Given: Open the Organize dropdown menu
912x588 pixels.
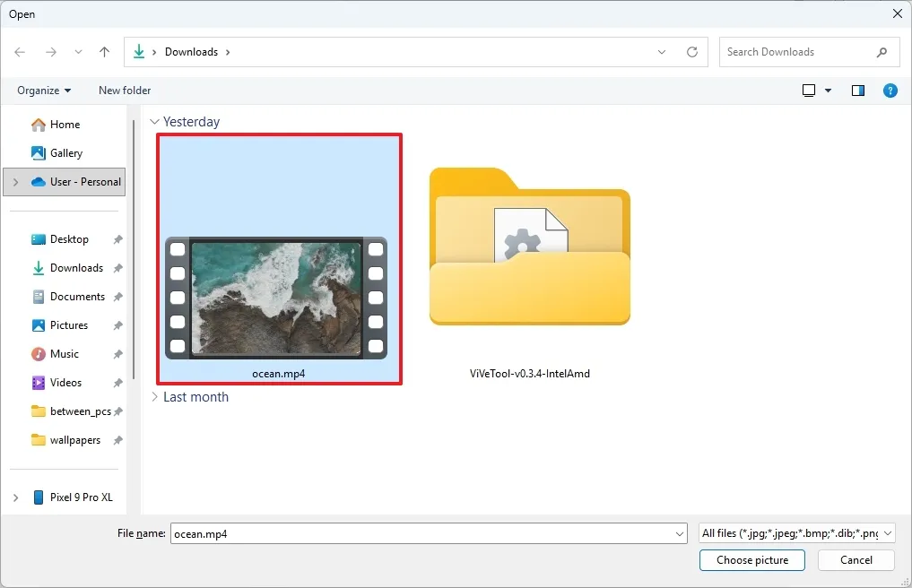Looking at the screenshot, I should click(x=42, y=90).
